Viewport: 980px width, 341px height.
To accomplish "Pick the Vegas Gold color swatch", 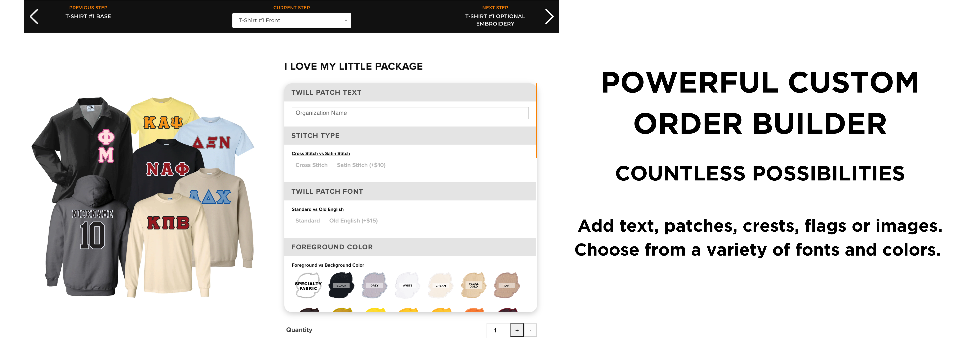I will [474, 285].
